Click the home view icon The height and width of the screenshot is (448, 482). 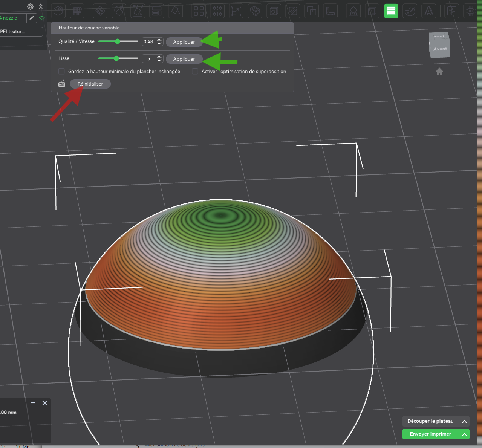pos(439,72)
